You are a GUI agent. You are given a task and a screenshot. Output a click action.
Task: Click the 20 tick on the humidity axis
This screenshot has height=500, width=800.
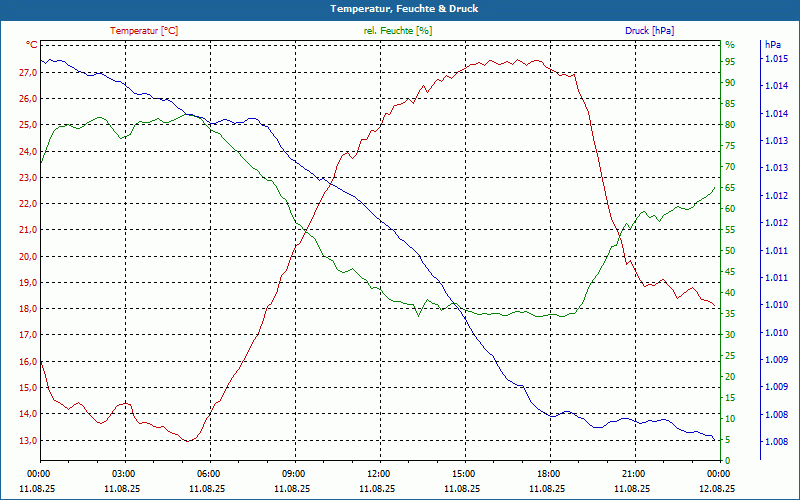tap(730, 377)
